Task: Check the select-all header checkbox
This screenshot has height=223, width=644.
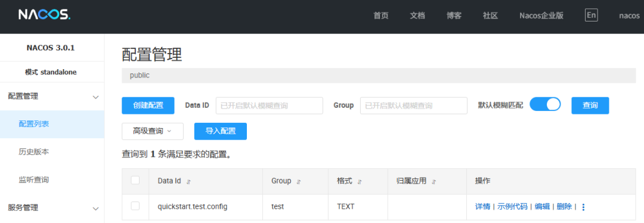Action: click(135, 180)
